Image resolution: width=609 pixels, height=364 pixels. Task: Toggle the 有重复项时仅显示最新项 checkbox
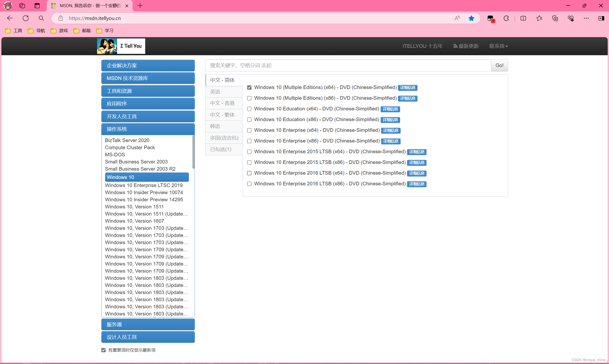click(103, 350)
